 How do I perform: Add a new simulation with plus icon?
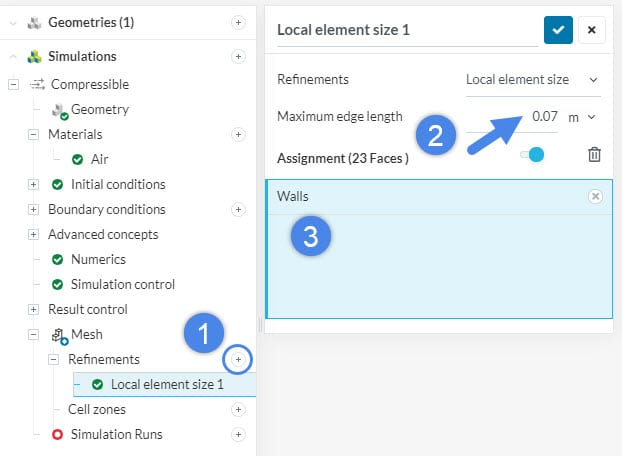point(238,57)
